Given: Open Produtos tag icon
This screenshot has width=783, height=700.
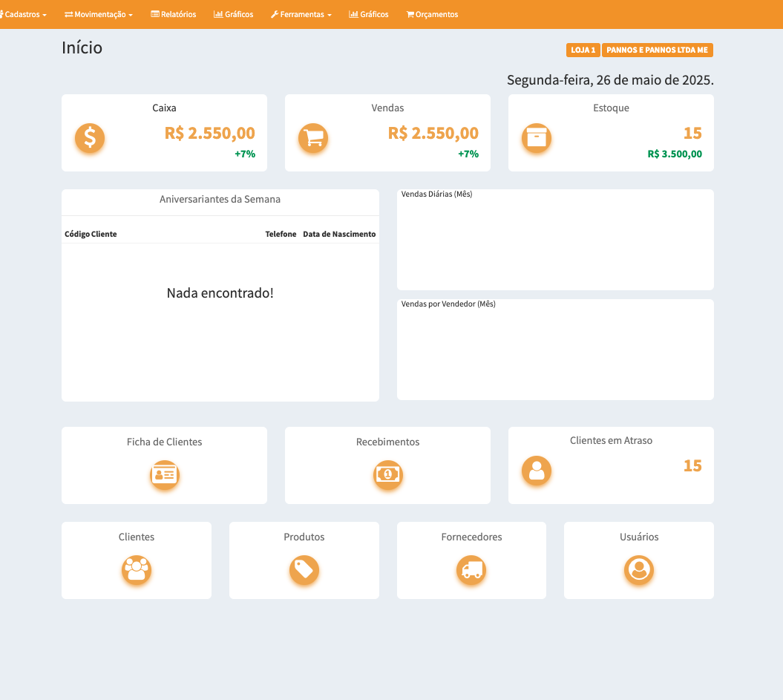Looking at the screenshot, I should (x=304, y=569).
